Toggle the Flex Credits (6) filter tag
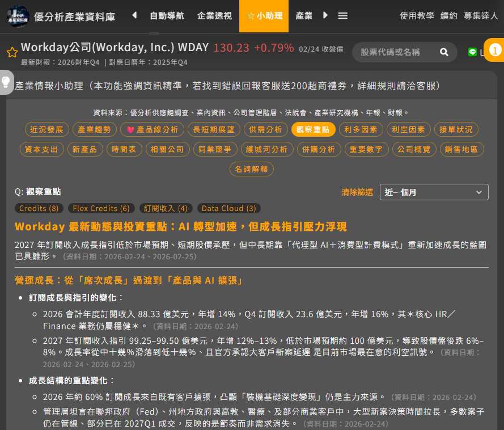504x430 pixels. pyautogui.click(x=101, y=208)
